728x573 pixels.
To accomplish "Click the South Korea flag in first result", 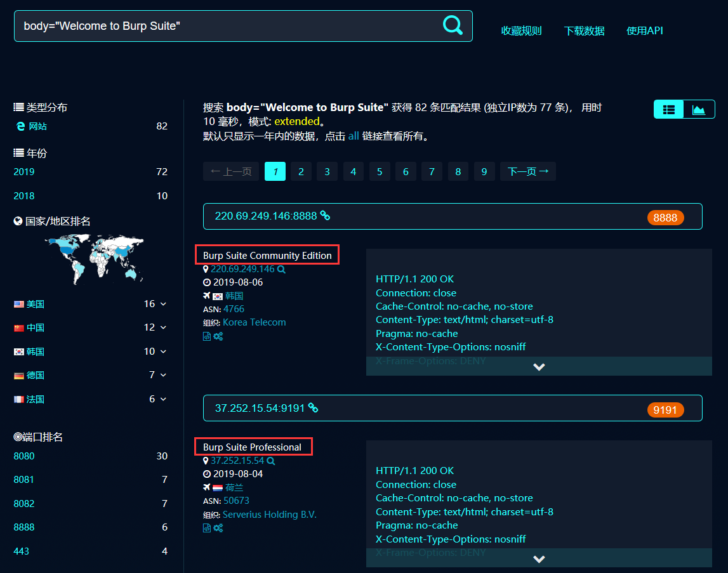I will [x=217, y=296].
